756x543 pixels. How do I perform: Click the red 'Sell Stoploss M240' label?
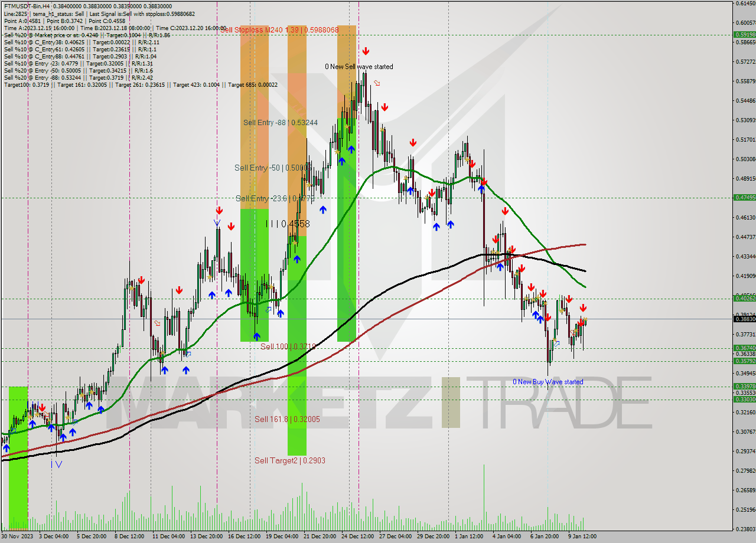pyautogui.click(x=279, y=30)
